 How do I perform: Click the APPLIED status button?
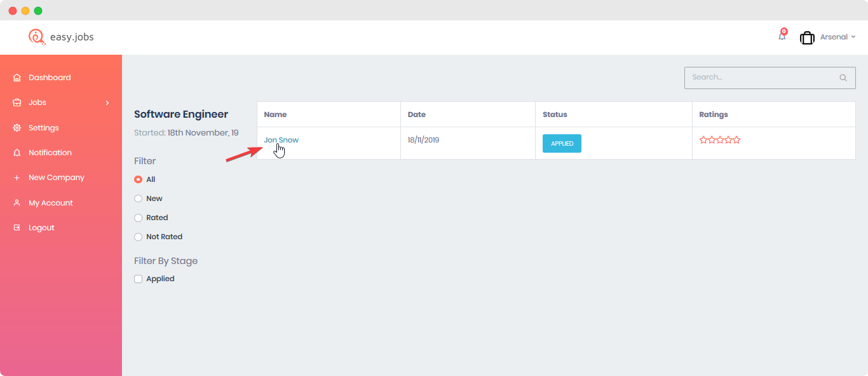click(x=562, y=143)
